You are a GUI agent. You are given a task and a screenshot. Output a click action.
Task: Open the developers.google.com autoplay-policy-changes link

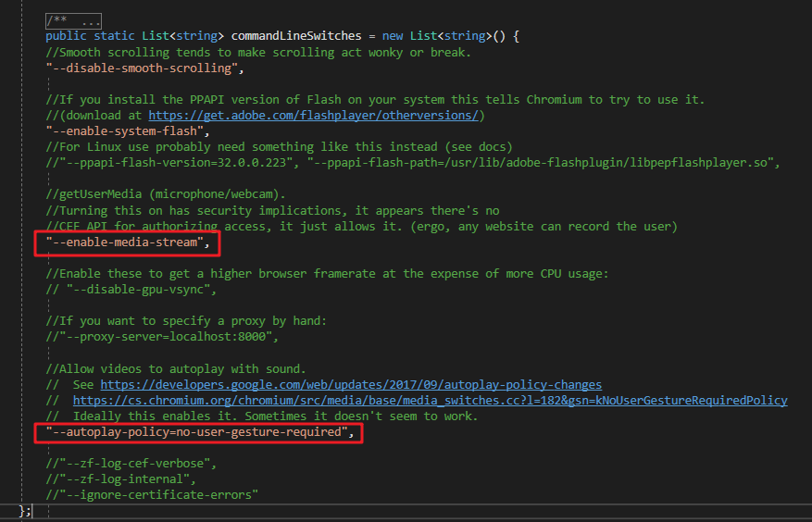coord(351,385)
